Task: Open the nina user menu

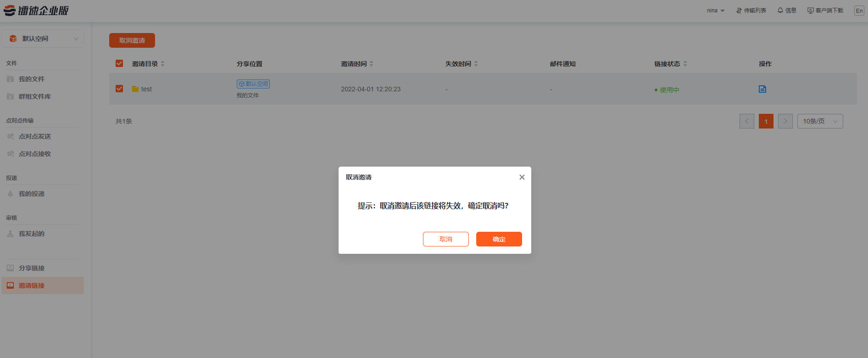Action: (x=716, y=11)
